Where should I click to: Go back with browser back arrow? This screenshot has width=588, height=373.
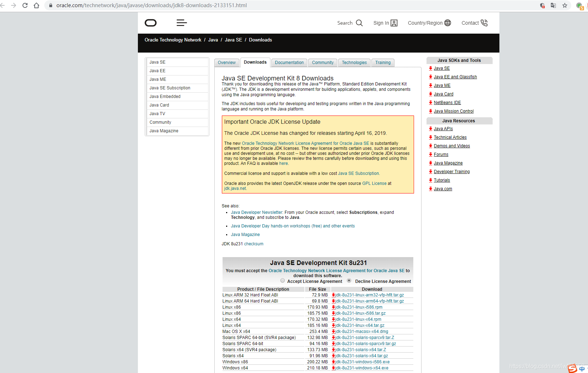coord(3,5)
